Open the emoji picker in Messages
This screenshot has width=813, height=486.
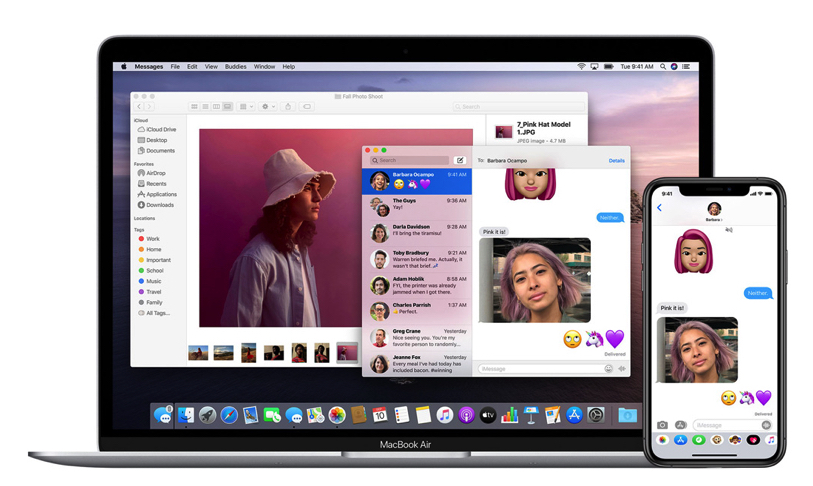[608, 369]
